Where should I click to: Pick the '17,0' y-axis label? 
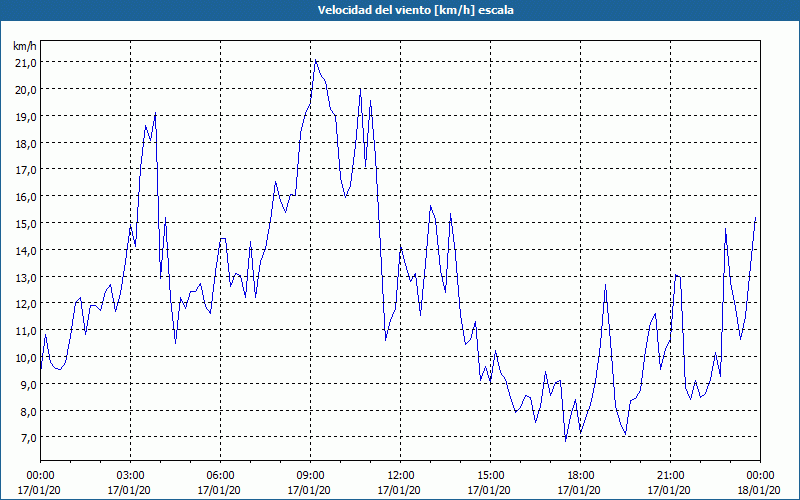click(26, 170)
